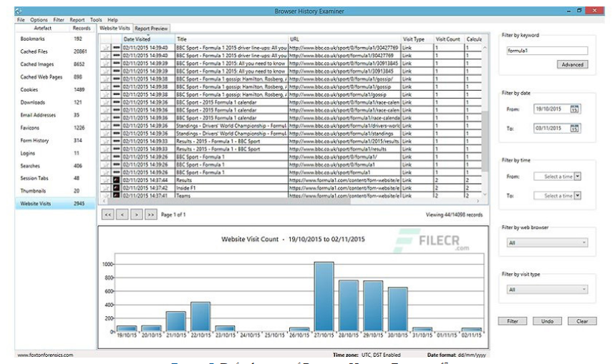The image size is (615, 364).
Task: Click the 27/10/15 bar in the chart
Action: (324, 297)
